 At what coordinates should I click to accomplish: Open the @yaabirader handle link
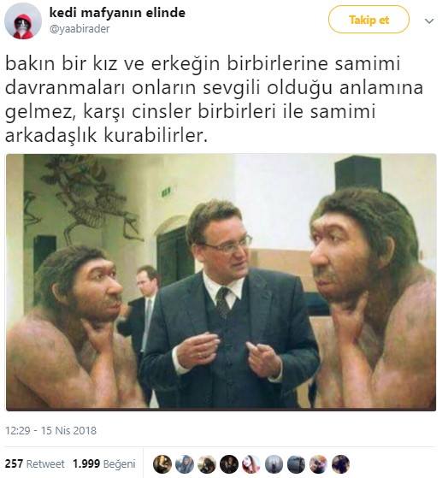coord(80,29)
